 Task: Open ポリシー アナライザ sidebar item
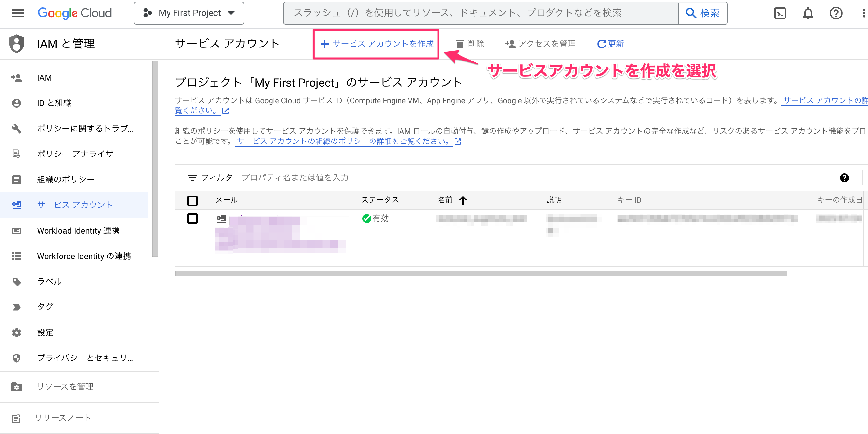tap(74, 154)
